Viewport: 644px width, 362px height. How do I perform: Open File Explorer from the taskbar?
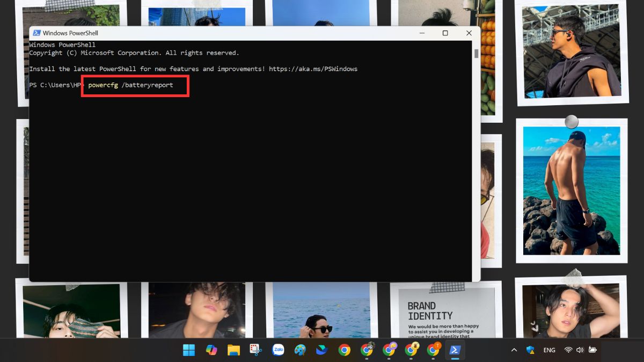(x=233, y=350)
